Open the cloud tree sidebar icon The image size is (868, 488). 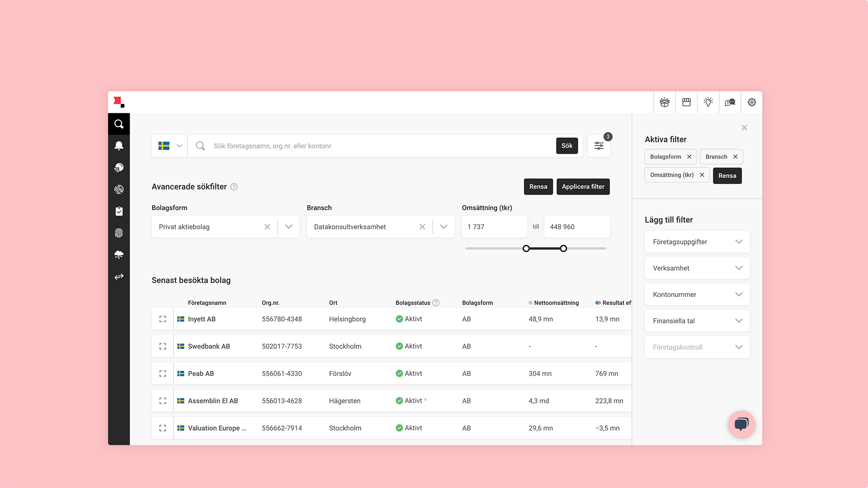[119, 255]
